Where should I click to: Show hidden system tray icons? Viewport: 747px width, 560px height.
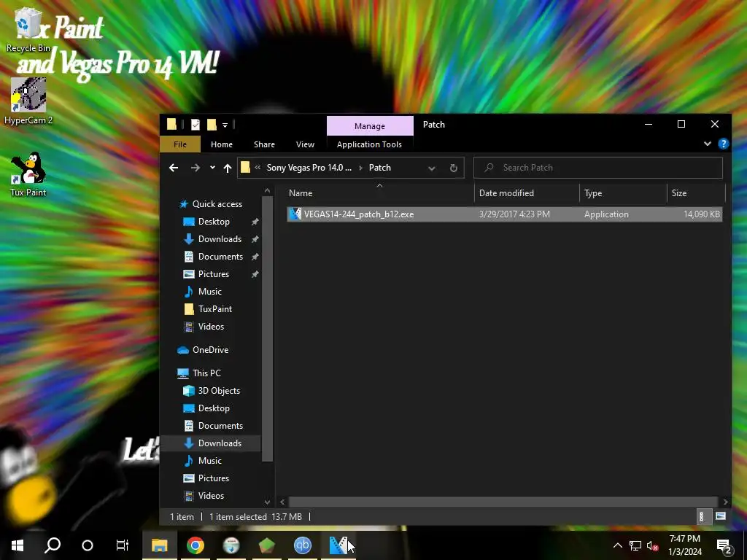pos(617,545)
